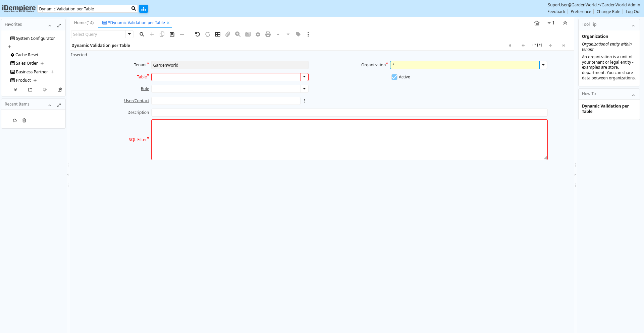Open the Organization dropdown arrow
Image resolution: width=644 pixels, height=333 pixels.
click(543, 65)
